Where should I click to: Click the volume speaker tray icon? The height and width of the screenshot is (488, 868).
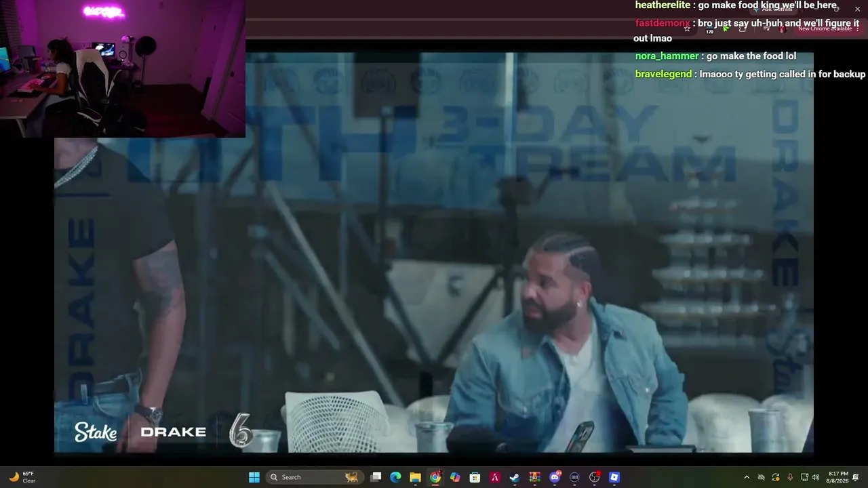[816, 477]
